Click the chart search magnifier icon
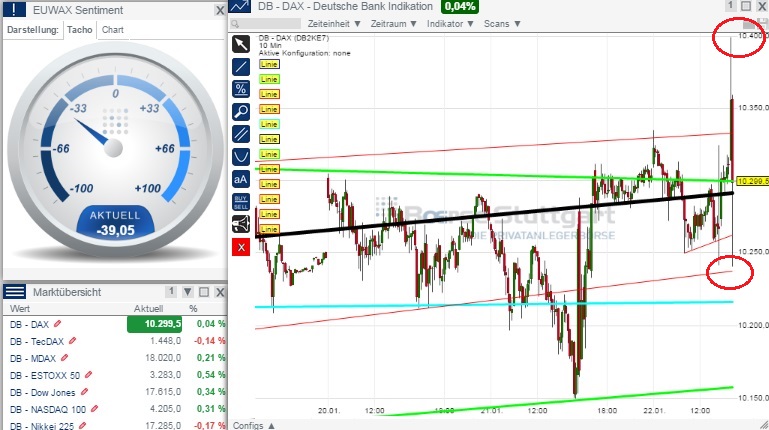The width and height of the screenshot is (769, 430). (x=235, y=24)
